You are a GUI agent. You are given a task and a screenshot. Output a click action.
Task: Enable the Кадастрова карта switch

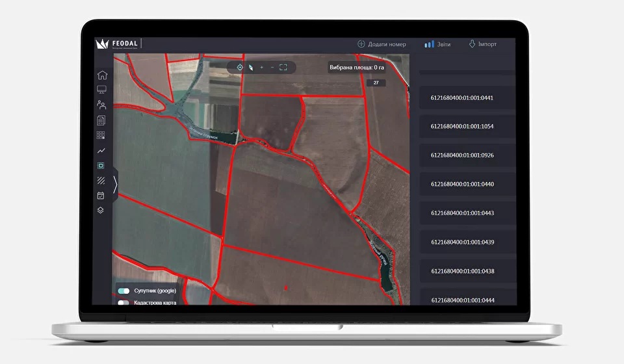[123, 302]
